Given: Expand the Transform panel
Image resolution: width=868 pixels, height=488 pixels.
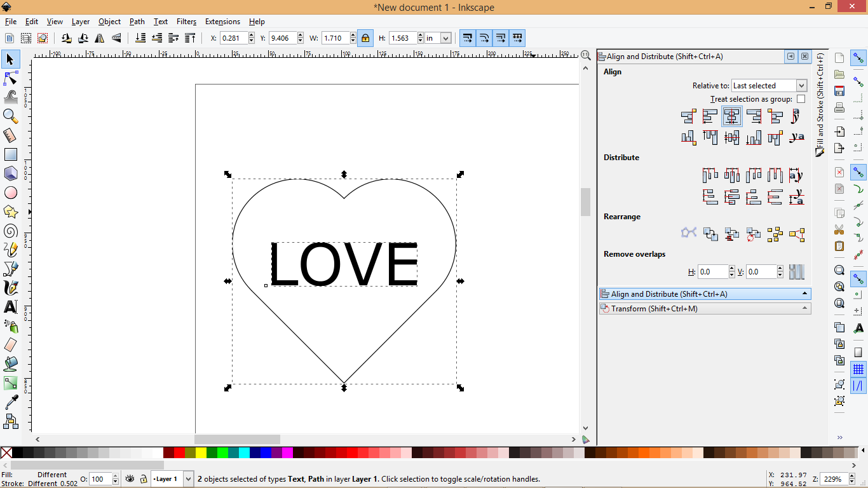Looking at the screenshot, I should pyautogui.click(x=705, y=308).
